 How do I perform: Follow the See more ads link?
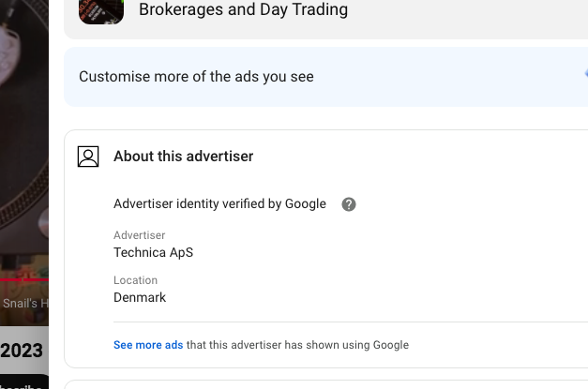pyautogui.click(x=148, y=345)
